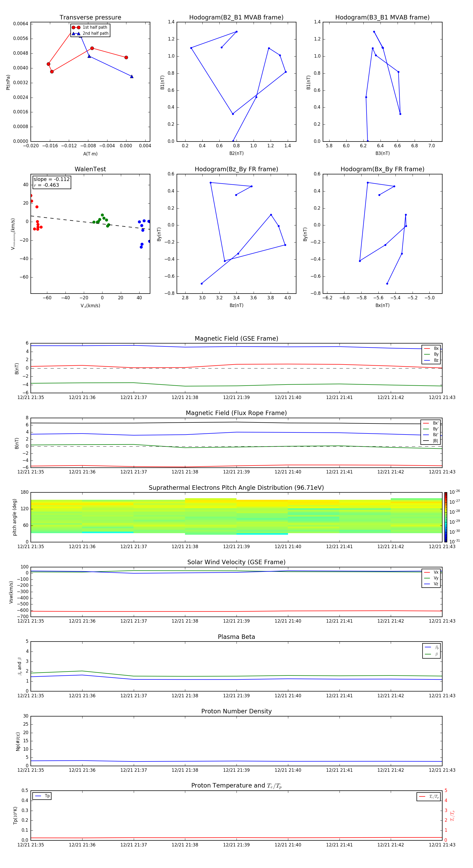473x868 pixels.
Task: Click the 10^-26 colorbar tick label
Action: click(x=455, y=492)
